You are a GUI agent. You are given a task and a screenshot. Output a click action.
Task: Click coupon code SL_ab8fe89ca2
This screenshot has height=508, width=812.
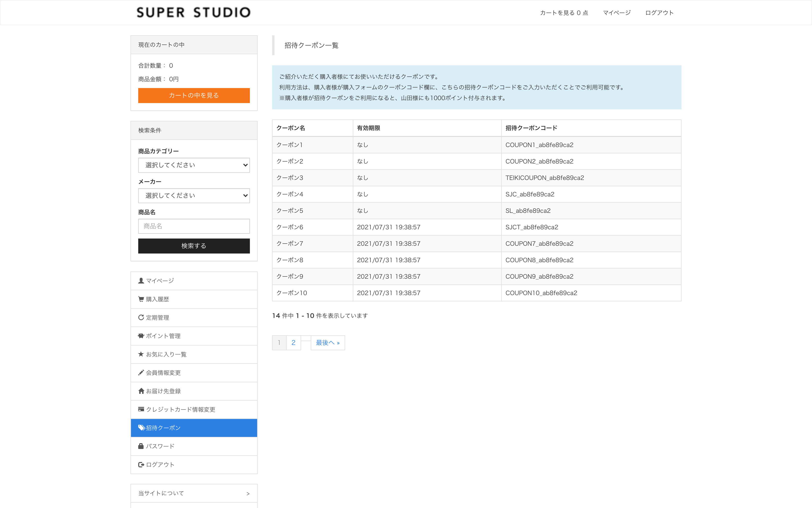tap(528, 211)
